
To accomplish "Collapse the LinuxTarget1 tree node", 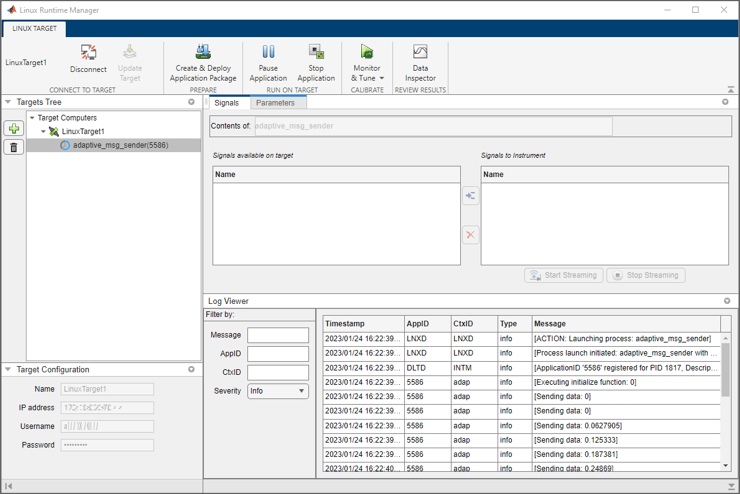I will click(x=43, y=131).
